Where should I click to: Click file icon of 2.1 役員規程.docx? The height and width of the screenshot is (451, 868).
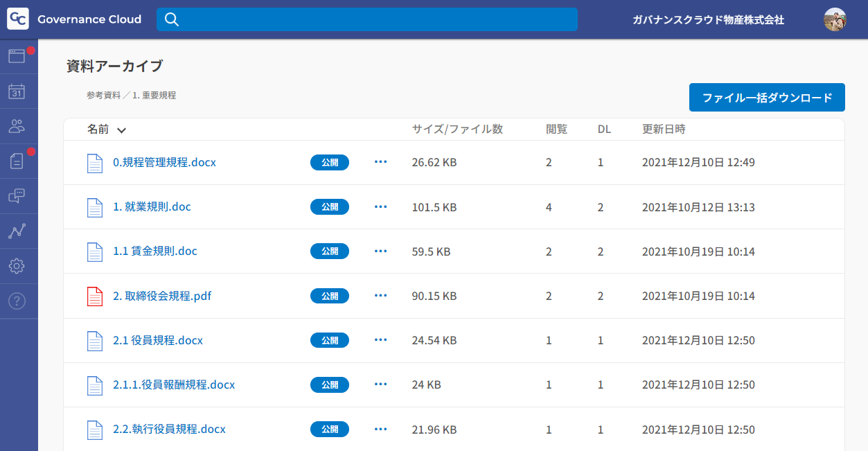(x=95, y=340)
